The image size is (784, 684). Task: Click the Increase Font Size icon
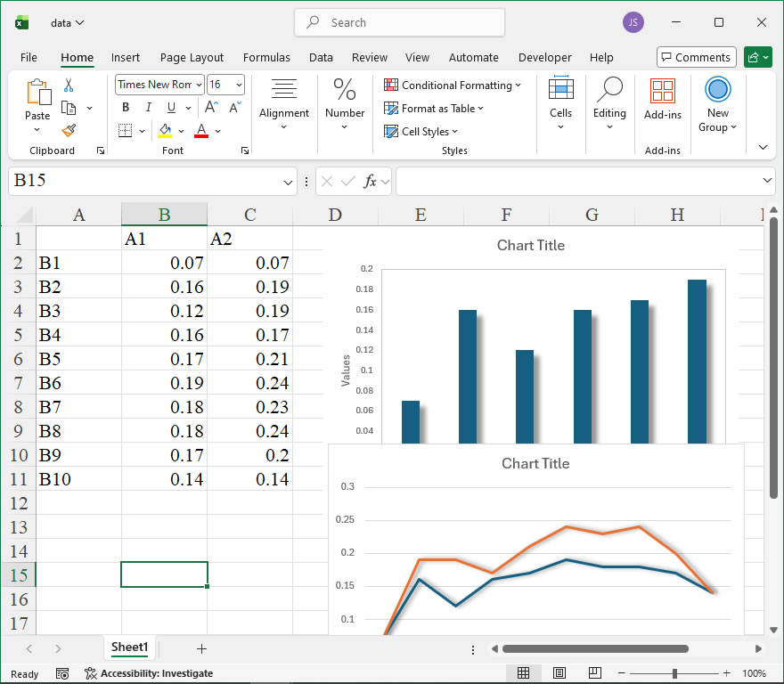point(214,108)
